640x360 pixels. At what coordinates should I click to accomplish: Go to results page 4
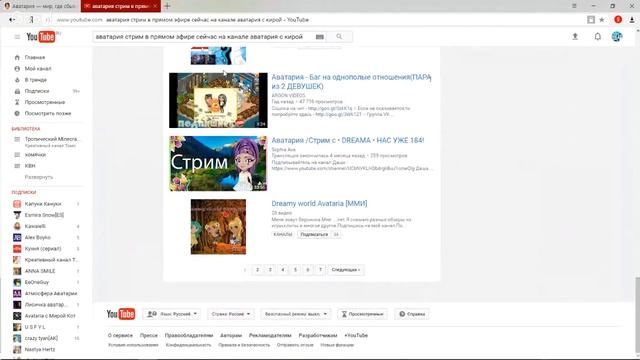[282, 270]
